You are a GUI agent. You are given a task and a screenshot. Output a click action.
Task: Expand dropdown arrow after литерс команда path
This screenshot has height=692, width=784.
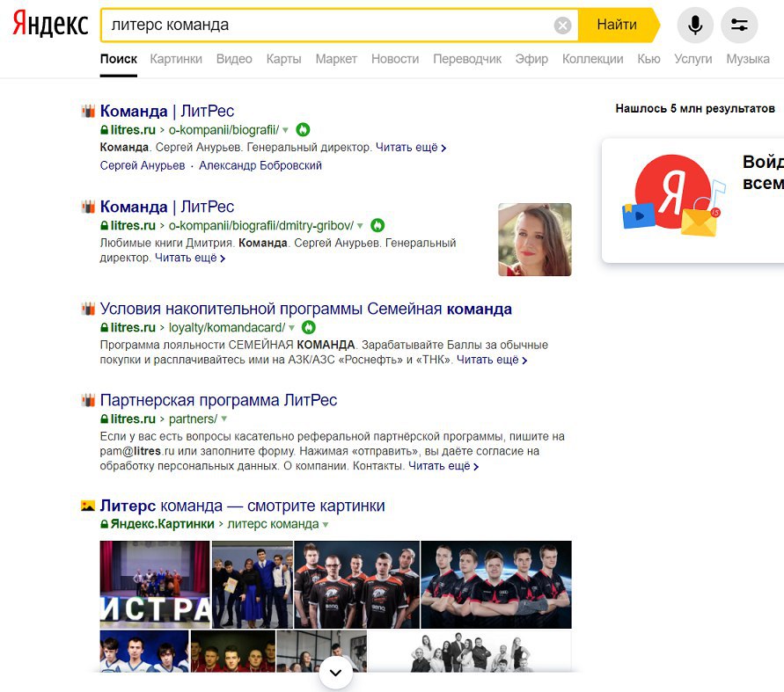click(x=326, y=525)
